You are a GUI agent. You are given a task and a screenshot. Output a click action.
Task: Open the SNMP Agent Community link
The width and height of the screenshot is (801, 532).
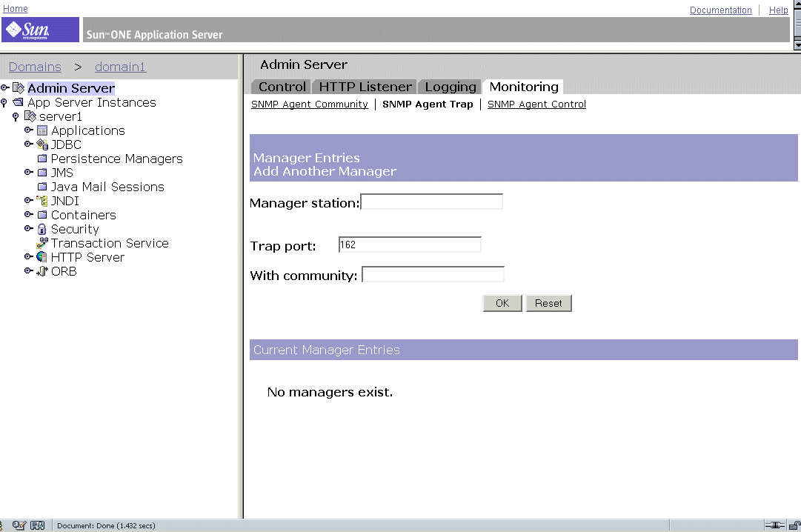pos(309,104)
